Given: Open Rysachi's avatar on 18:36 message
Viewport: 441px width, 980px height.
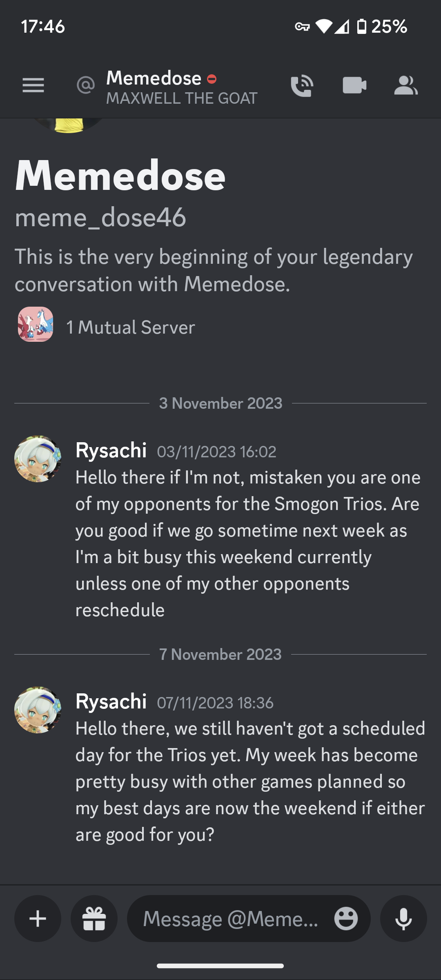Looking at the screenshot, I should [38, 710].
